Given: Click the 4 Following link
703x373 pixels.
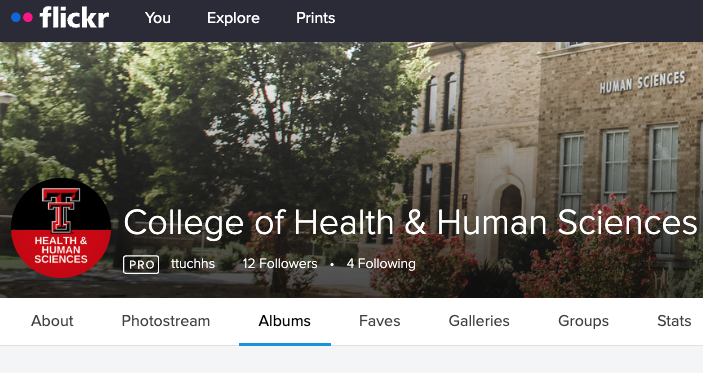Looking at the screenshot, I should [x=381, y=264].
